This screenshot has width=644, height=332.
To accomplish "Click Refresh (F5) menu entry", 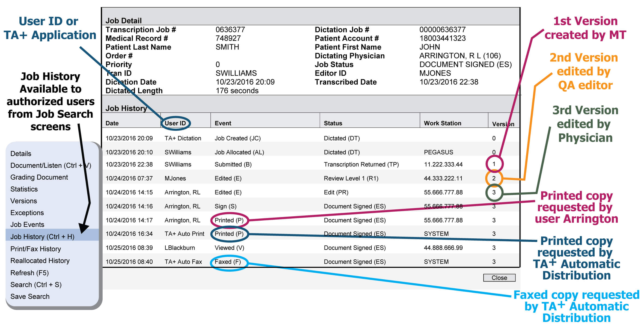I will 29,273.
